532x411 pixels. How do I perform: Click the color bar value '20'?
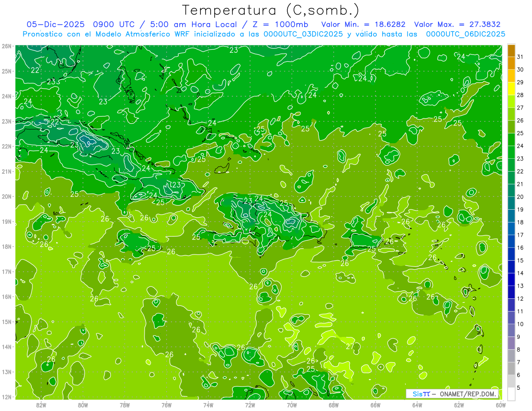[520, 197]
